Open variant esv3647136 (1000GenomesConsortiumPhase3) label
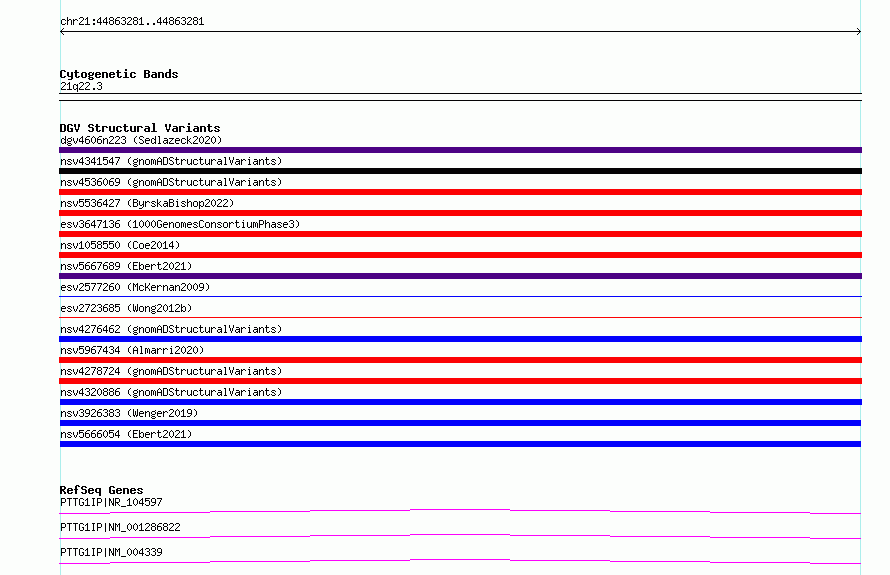This screenshot has width=890, height=575. pos(180,224)
